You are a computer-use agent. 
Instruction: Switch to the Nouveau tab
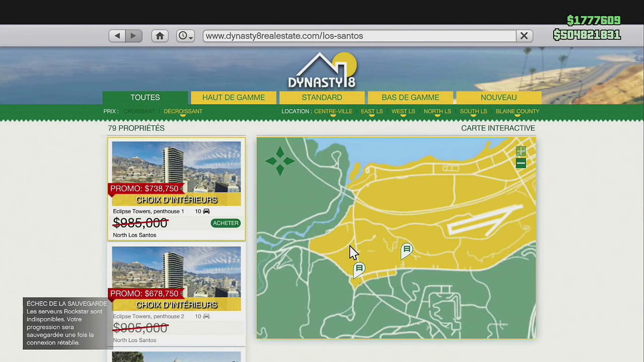(498, 98)
